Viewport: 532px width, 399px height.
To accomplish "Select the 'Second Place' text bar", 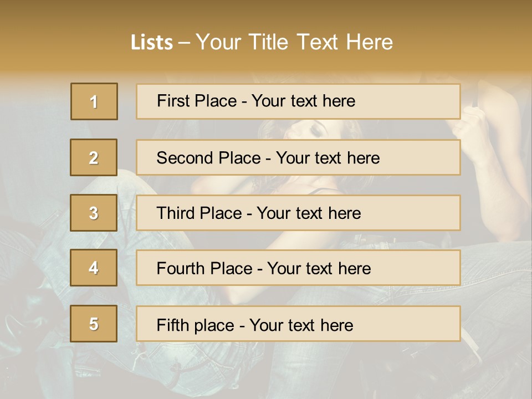I will 298,157.
